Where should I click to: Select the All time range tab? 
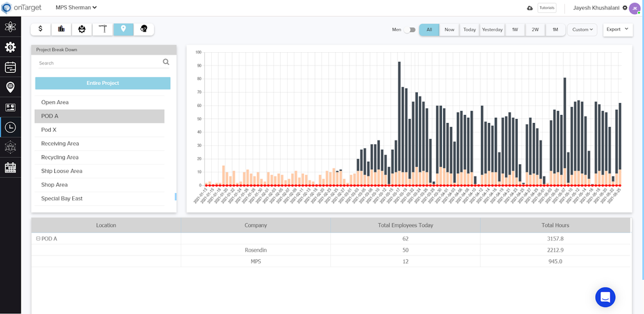(x=429, y=30)
